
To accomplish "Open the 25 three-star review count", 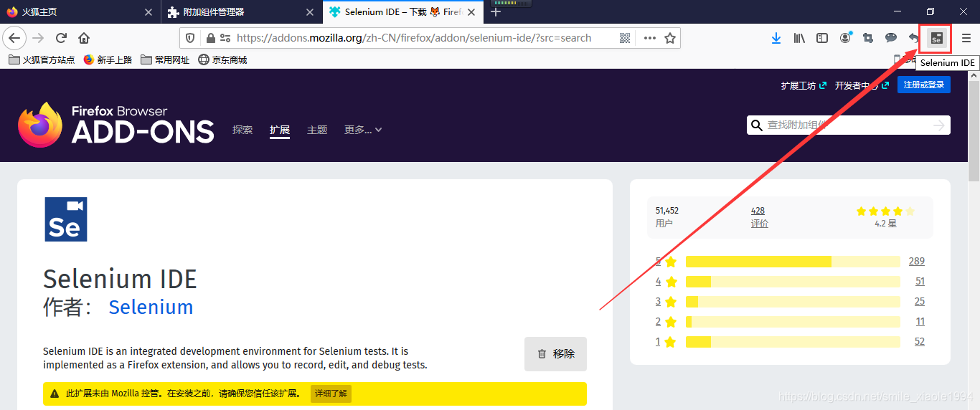I will click(x=920, y=302).
